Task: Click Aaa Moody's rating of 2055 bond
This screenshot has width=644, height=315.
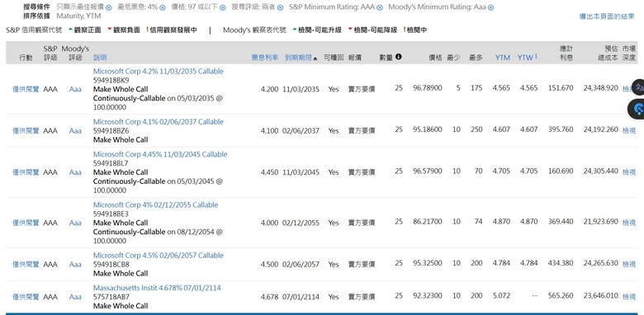Action: [x=75, y=223]
